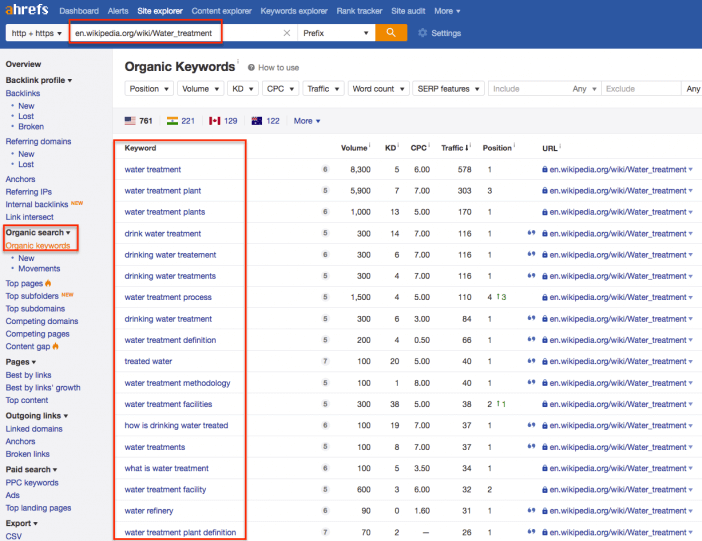Open the More menu in top navigation

(x=447, y=11)
